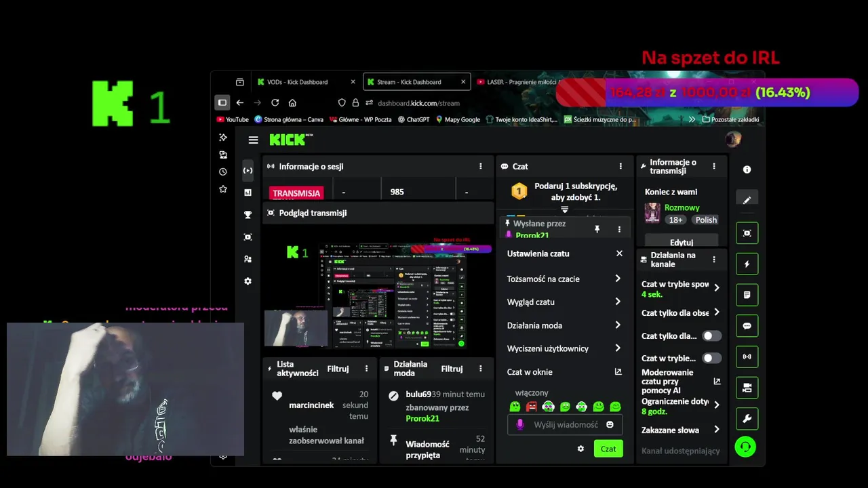The image size is (868, 488).
Task: Open Informacje o sesji three-dot menu
Action: pos(481,166)
